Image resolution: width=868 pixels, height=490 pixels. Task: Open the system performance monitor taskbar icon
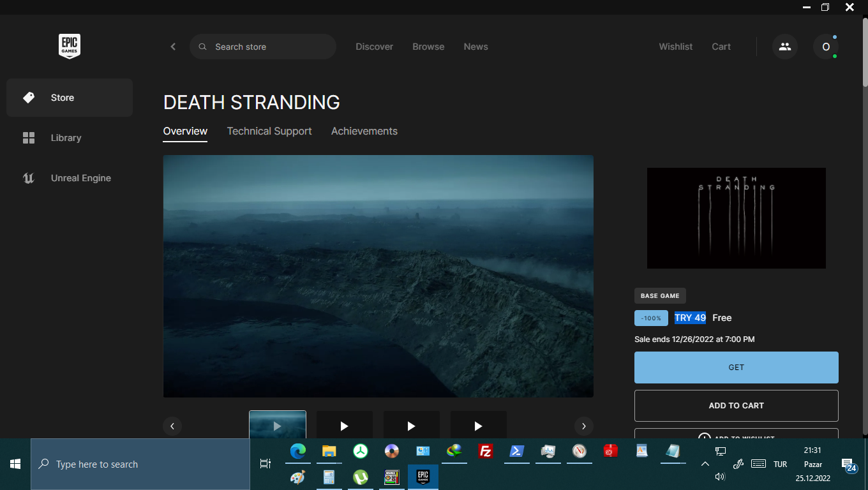point(548,452)
